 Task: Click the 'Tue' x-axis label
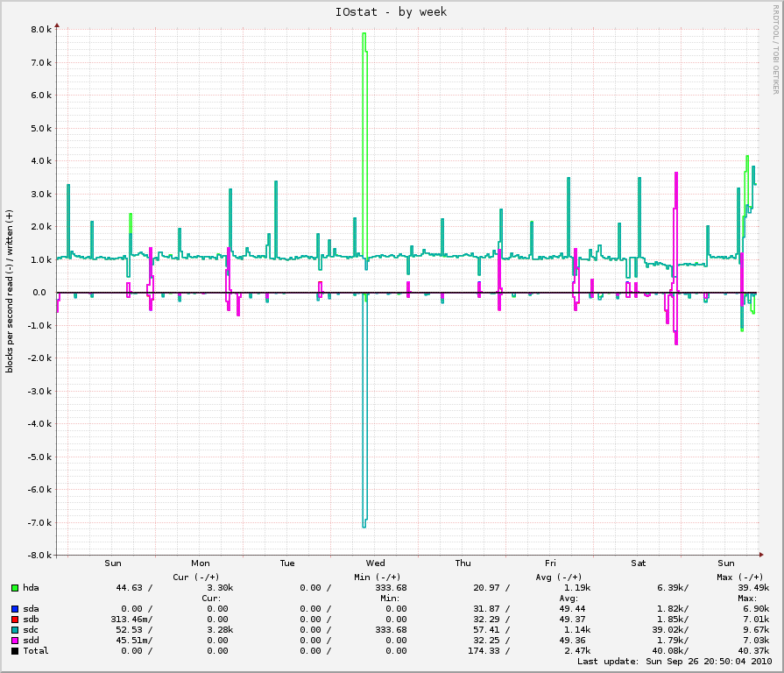coord(287,563)
